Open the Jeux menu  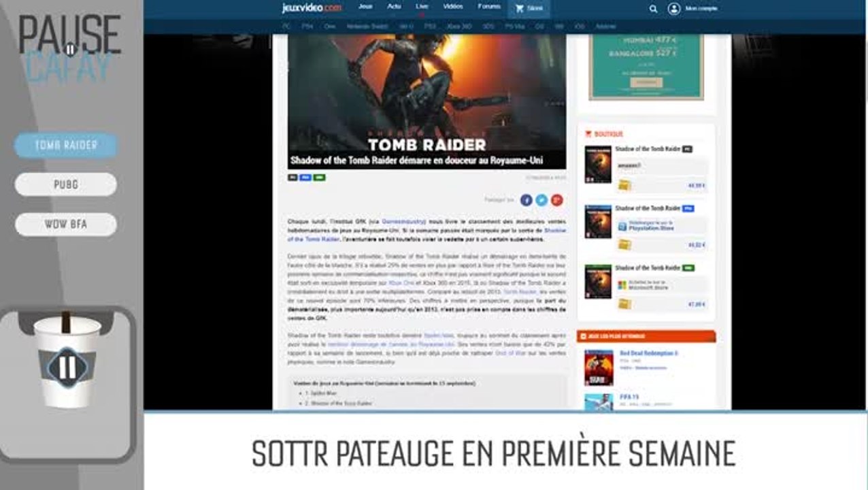pos(365,7)
